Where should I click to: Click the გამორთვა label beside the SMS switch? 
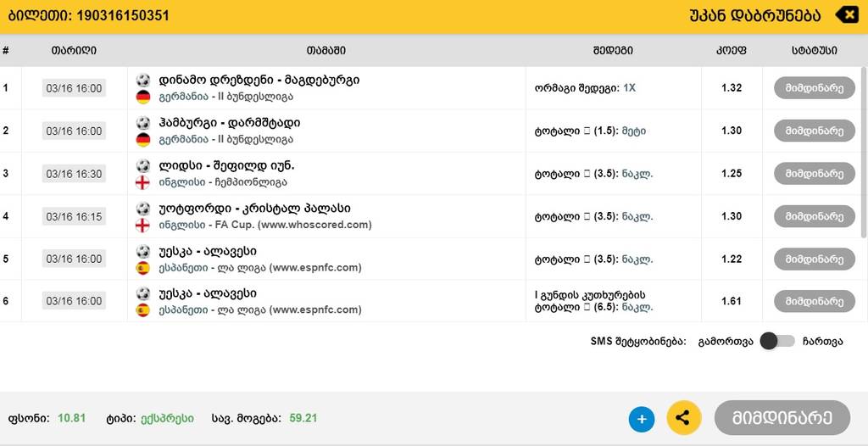coord(726,342)
